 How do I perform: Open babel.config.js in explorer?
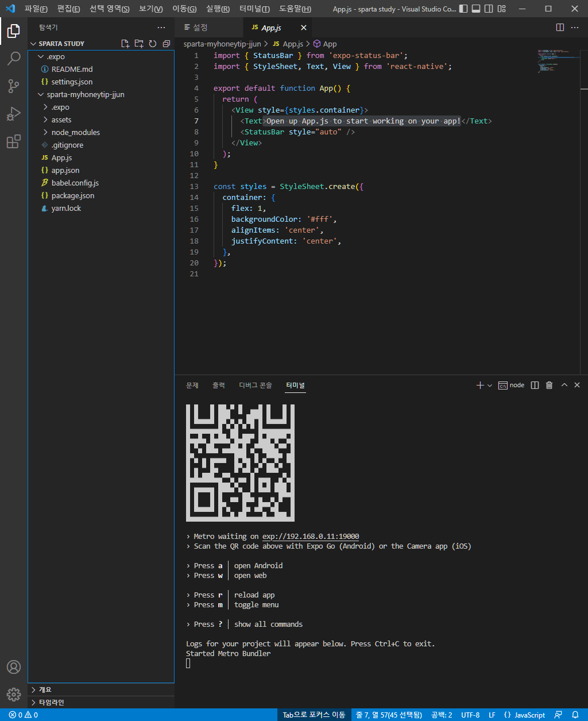[101, 183]
